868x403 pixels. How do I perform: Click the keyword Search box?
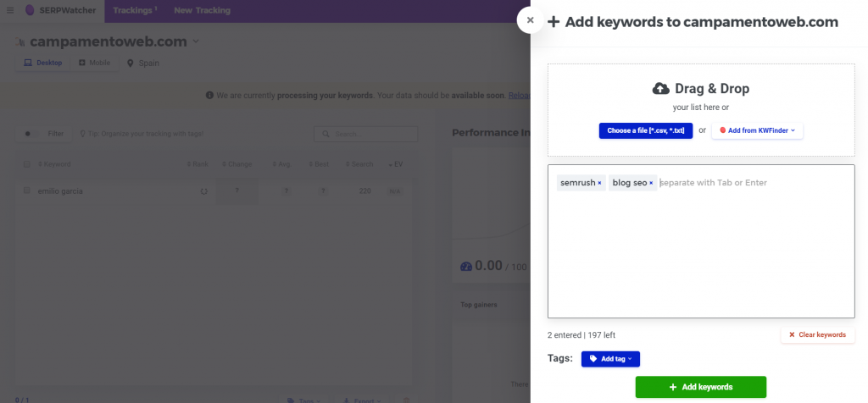(366, 135)
